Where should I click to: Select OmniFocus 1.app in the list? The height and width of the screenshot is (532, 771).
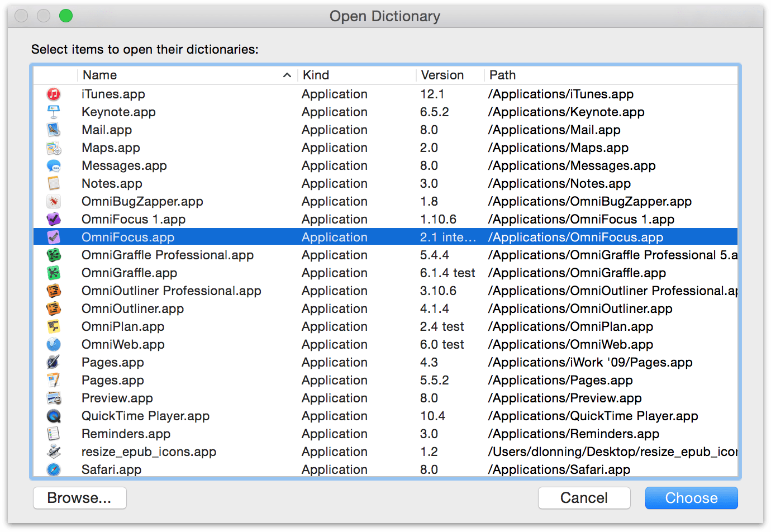134,219
